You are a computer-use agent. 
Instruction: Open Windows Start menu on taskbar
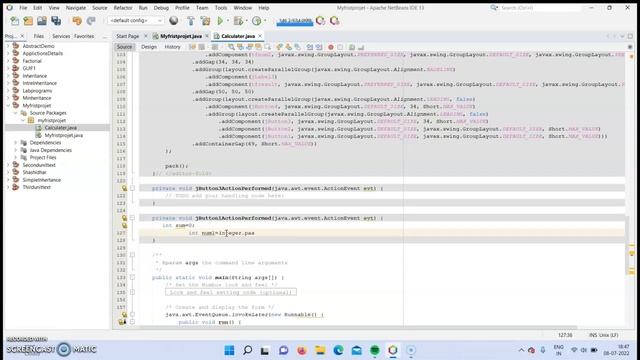point(229,350)
